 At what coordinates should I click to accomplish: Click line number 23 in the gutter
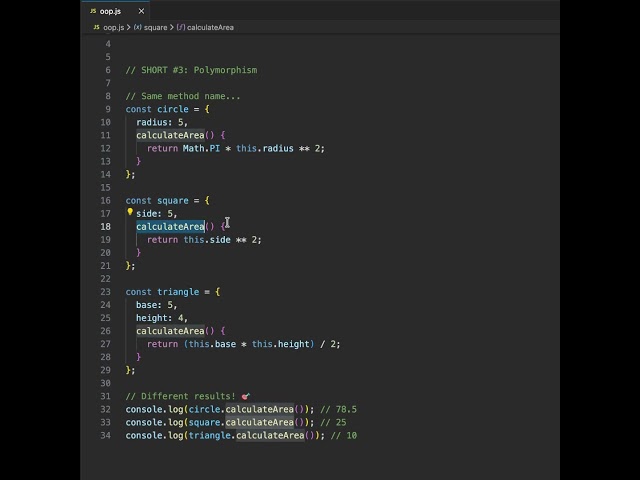coord(105,292)
